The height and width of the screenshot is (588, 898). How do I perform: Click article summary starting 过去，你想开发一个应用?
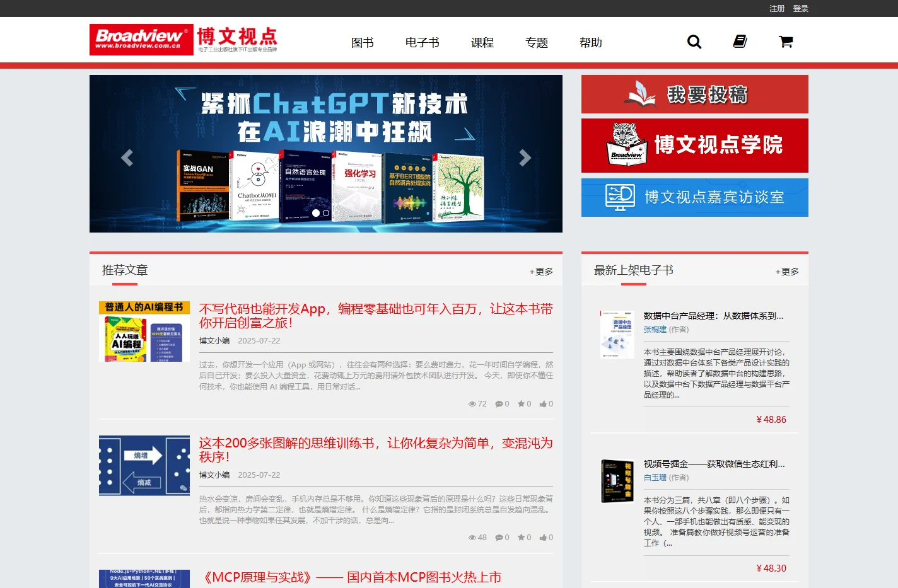376,376
